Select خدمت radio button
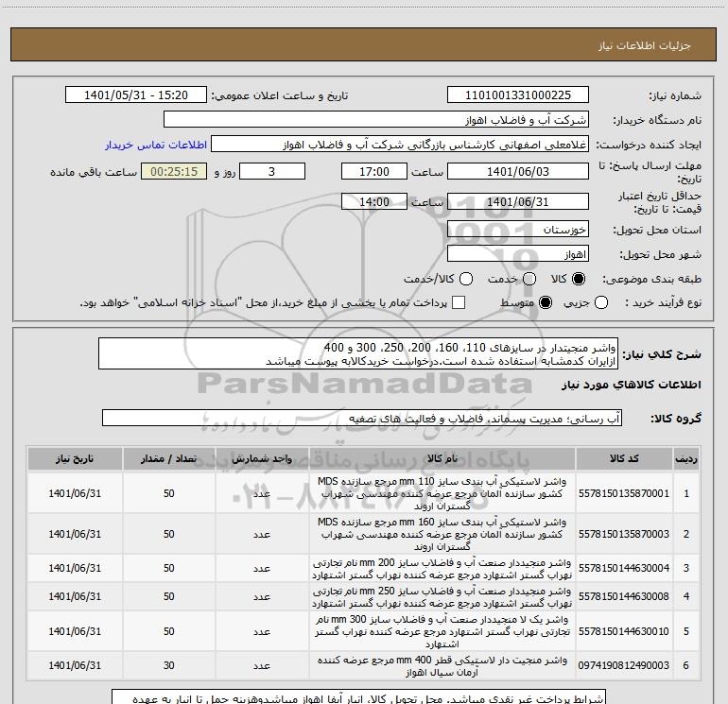 coord(529,279)
